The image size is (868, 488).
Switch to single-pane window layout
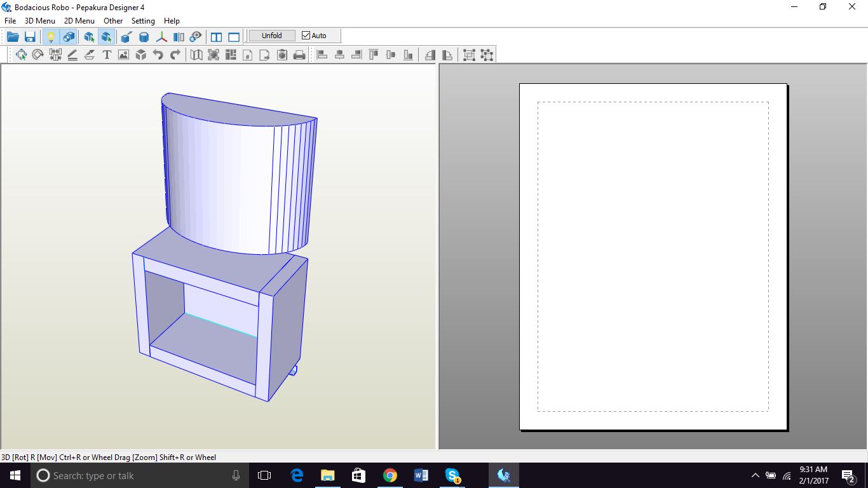click(x=234, y=37)
